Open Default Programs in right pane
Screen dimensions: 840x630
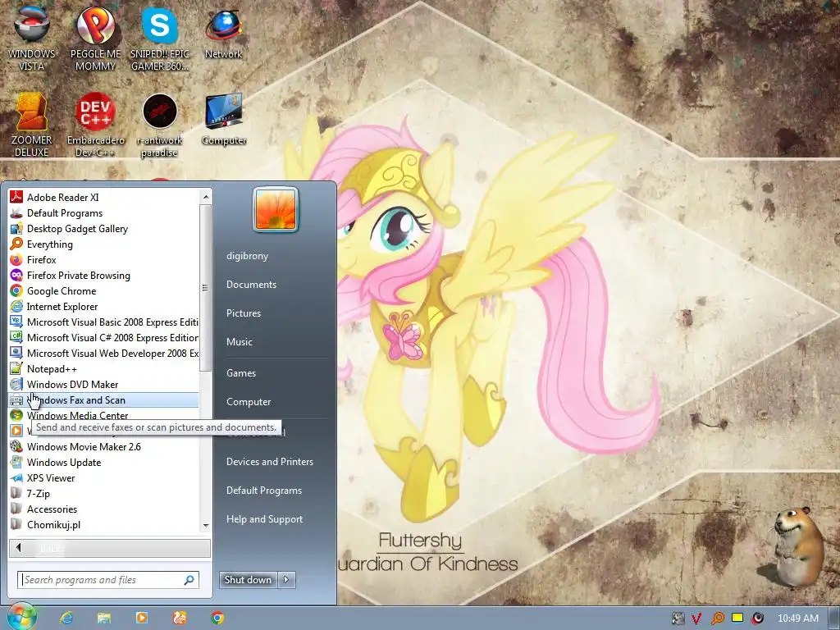[x=263, y=491]
